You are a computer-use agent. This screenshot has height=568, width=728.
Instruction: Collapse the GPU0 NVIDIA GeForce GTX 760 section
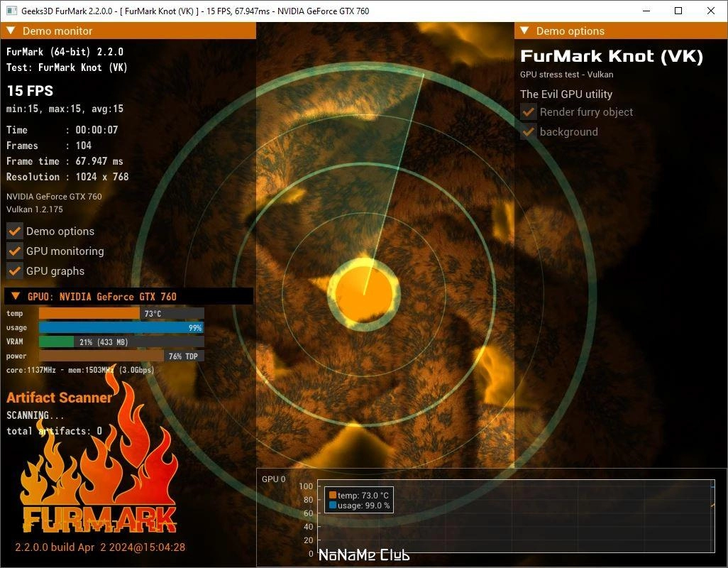tap(16, 296)
